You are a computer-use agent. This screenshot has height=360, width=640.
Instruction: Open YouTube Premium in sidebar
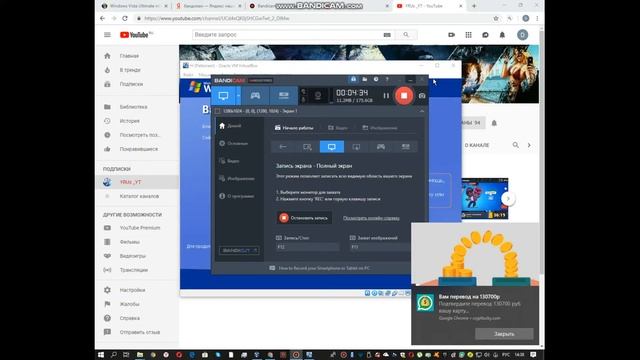137,228
